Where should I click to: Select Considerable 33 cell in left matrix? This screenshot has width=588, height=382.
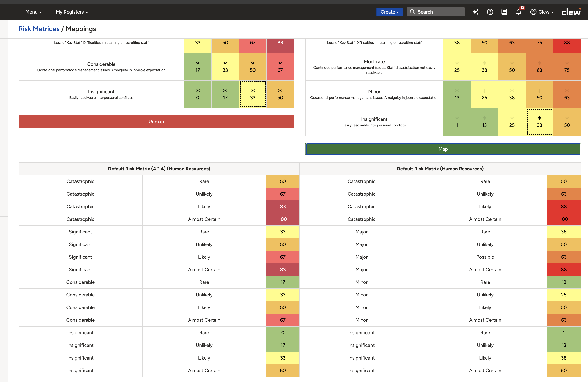(x=225, y=67)
